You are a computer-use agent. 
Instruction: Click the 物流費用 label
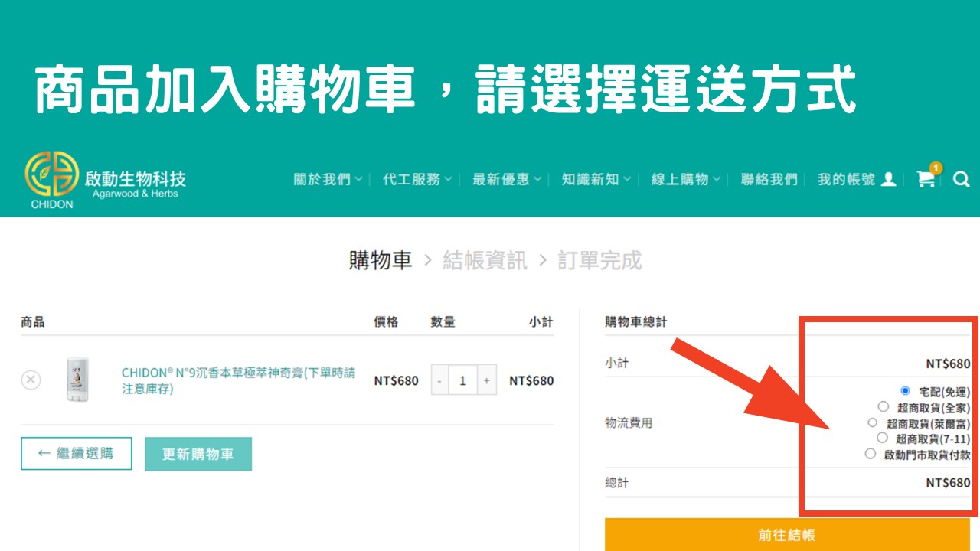629,422
